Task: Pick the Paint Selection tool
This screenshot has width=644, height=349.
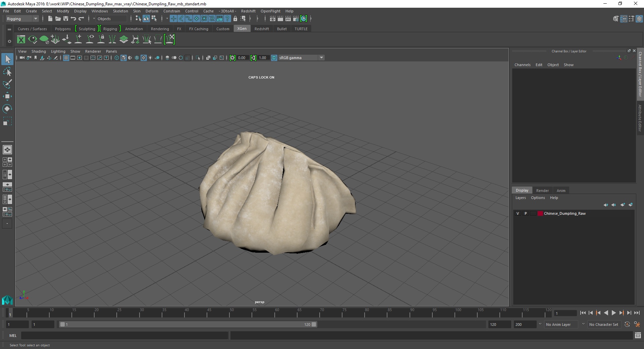Action: (7, 84)
